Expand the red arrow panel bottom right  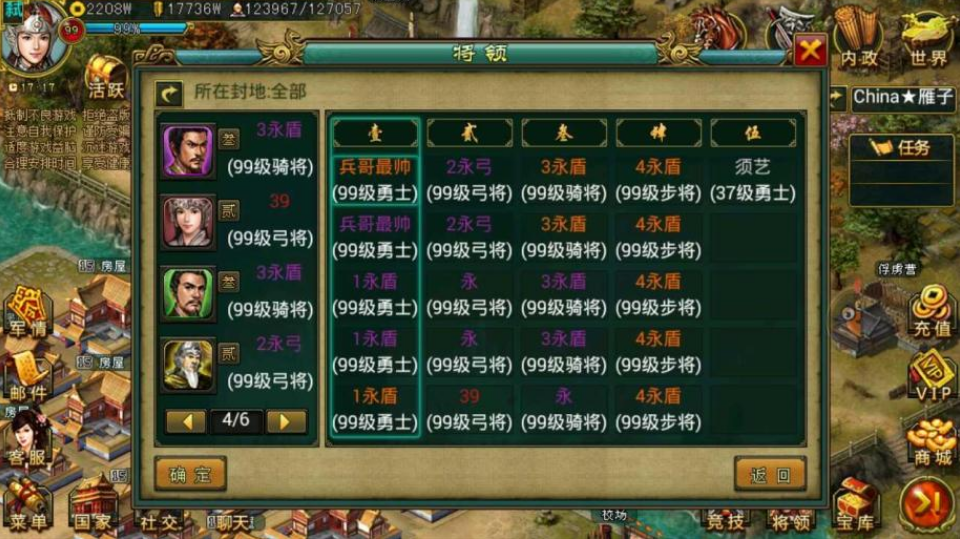pos(926,504)
